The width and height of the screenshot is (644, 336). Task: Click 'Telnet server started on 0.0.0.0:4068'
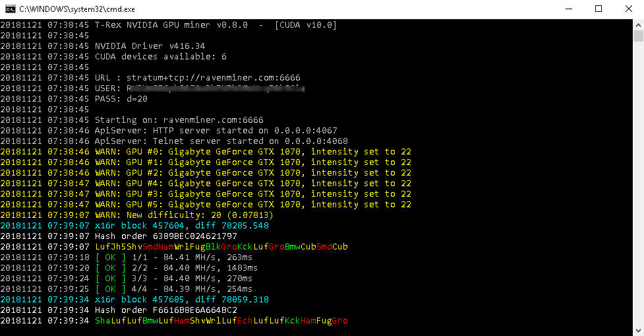(x=250, y=141)
